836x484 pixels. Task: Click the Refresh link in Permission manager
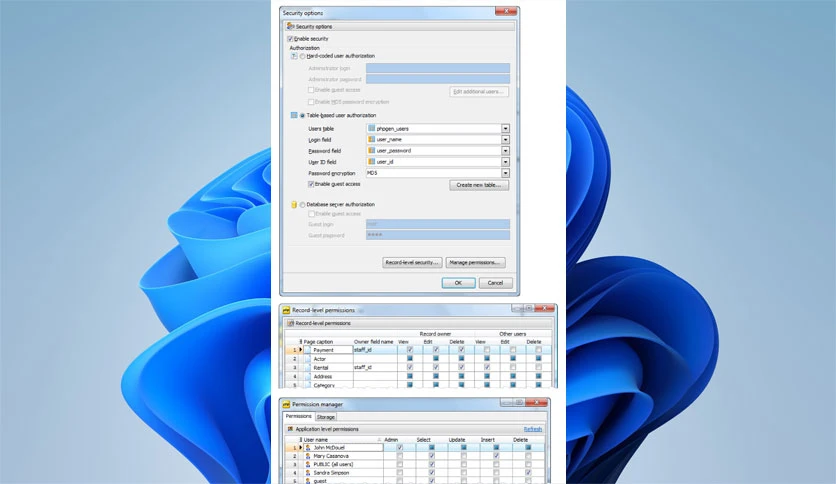pos(533,429)
